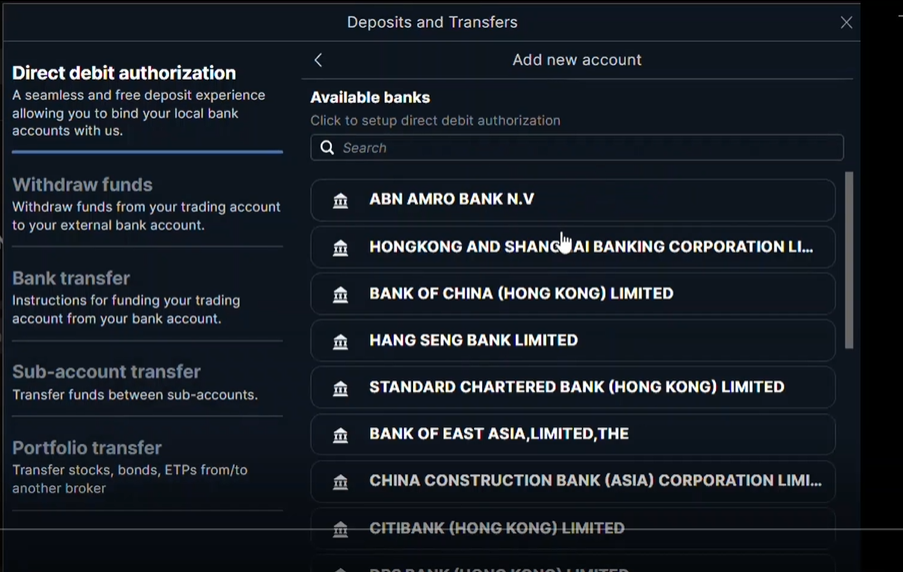This screenshot has width=903, height=572.
Task: Choose HONGKONG AND SHANGHAI BANKING CORPORATION bank
Action: (573, 247)
